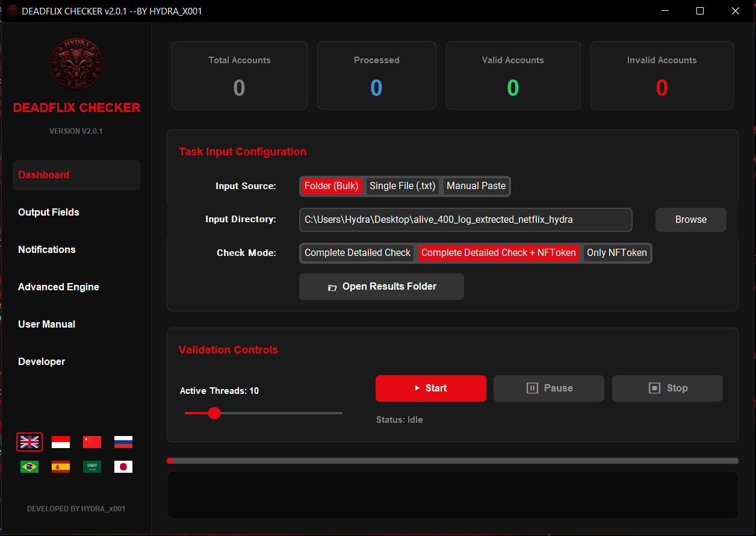Open Results Folder
The image size is (756, 536).
[x=382, y=287]
